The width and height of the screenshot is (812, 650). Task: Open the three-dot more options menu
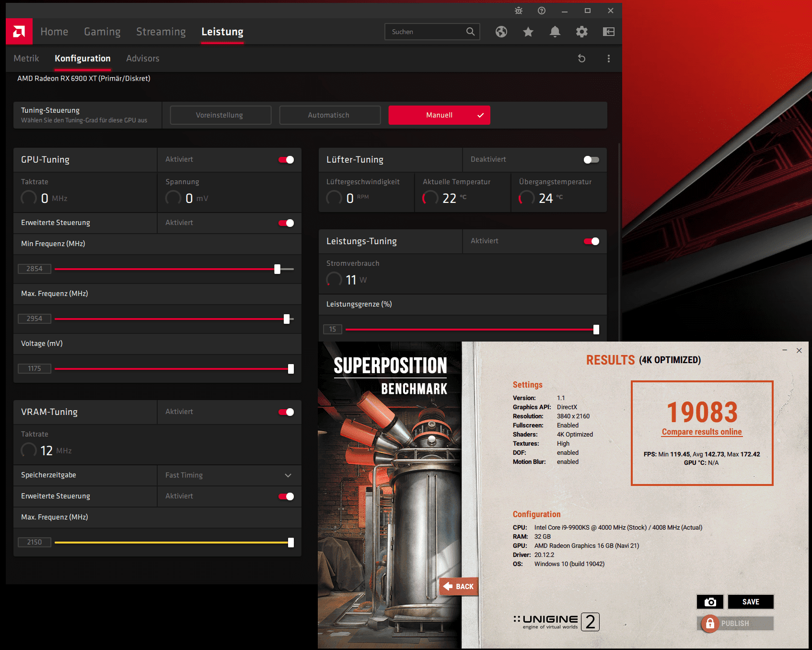click(x=609, y=59)
